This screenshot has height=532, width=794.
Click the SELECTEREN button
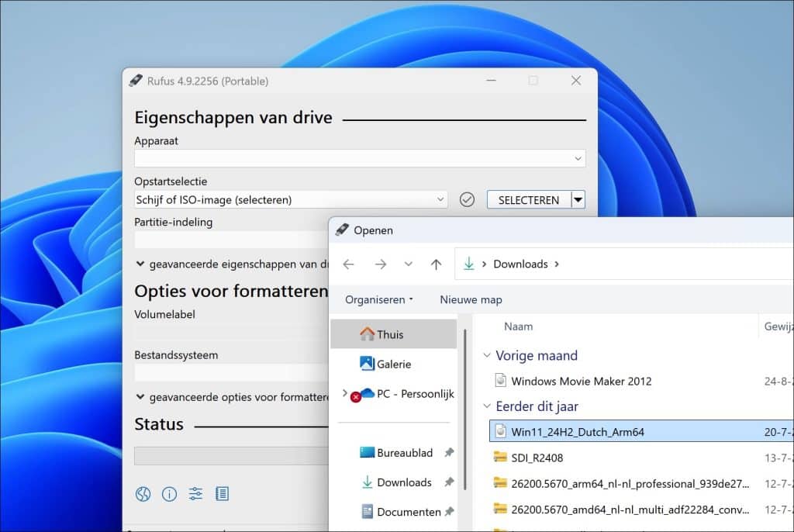coord(529,199)
